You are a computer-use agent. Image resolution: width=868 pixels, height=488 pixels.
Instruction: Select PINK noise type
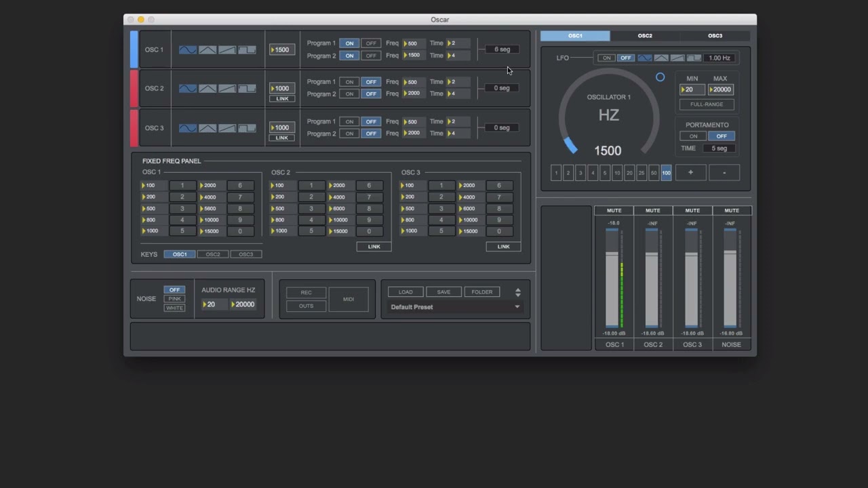174,299
